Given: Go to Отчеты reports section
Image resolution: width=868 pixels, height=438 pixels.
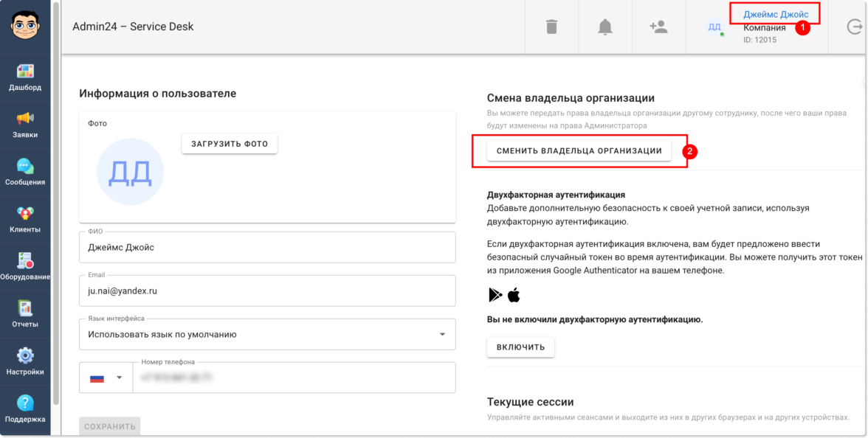Looking at the screenshot, I should click(x=25, y=314).
